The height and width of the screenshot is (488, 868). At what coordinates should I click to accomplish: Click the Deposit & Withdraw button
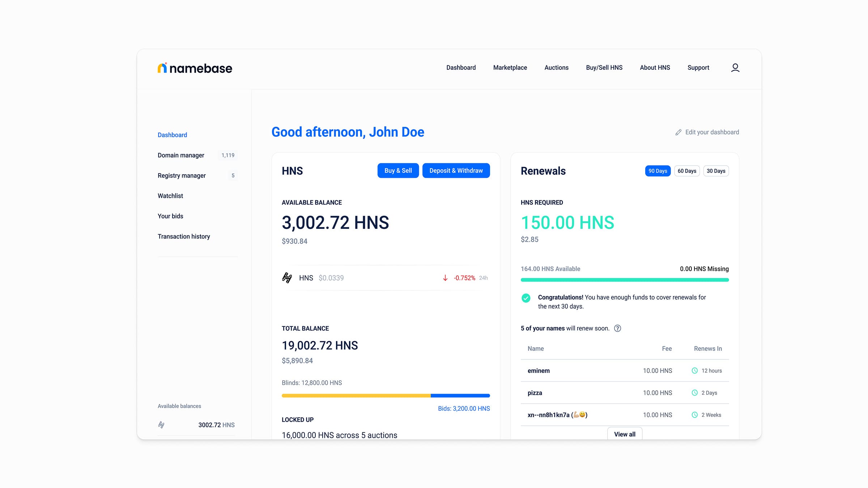[x=456, y=171]
